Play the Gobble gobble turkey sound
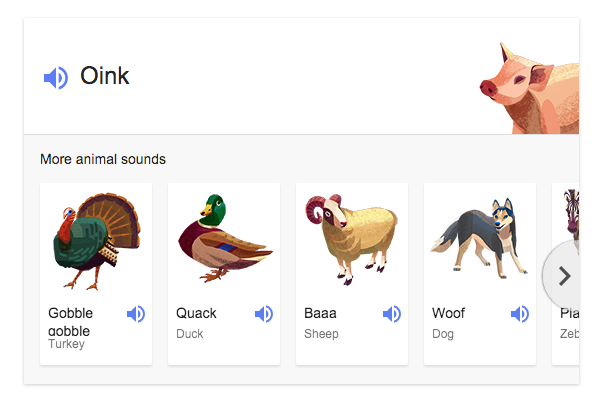605x398 pixels. point(136,314)
